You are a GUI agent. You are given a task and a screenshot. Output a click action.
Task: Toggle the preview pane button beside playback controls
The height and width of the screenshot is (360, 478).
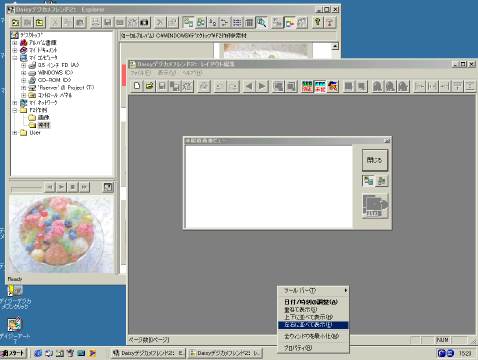[x=108, y=187]
